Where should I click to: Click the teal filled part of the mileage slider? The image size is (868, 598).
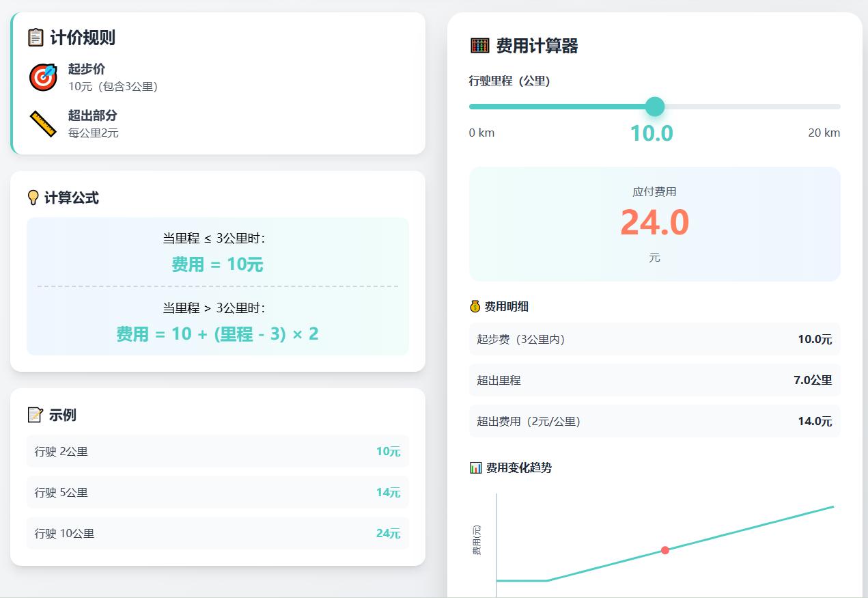pos(557,107)
